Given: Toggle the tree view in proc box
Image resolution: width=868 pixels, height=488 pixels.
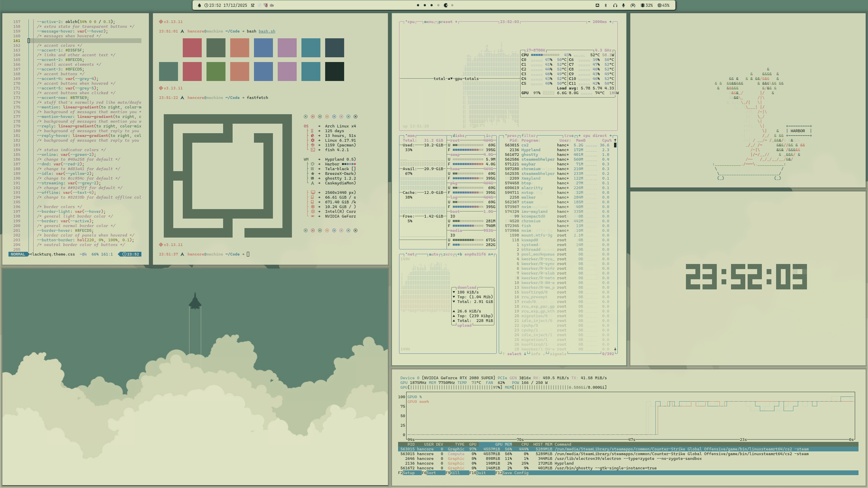Looking at the screenshot, I should [x=569, y=136].
